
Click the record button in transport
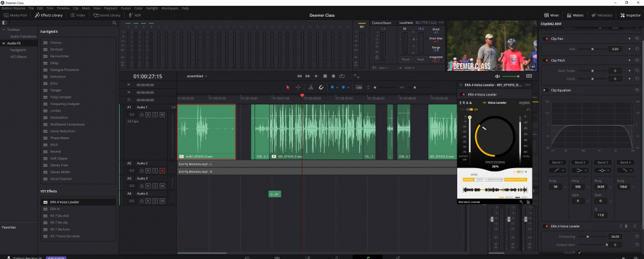point(333,76)
